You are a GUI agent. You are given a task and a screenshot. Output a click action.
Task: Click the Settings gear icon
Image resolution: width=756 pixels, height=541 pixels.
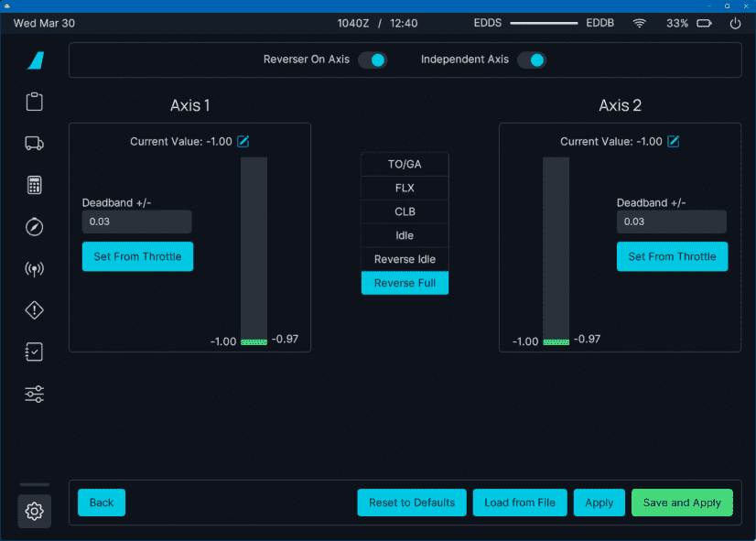coord(35,511)
